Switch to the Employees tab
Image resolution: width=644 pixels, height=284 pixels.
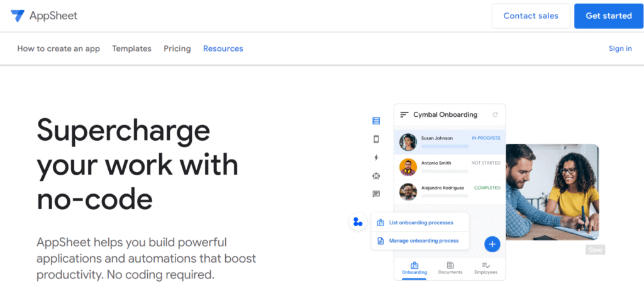click(485, 268)
